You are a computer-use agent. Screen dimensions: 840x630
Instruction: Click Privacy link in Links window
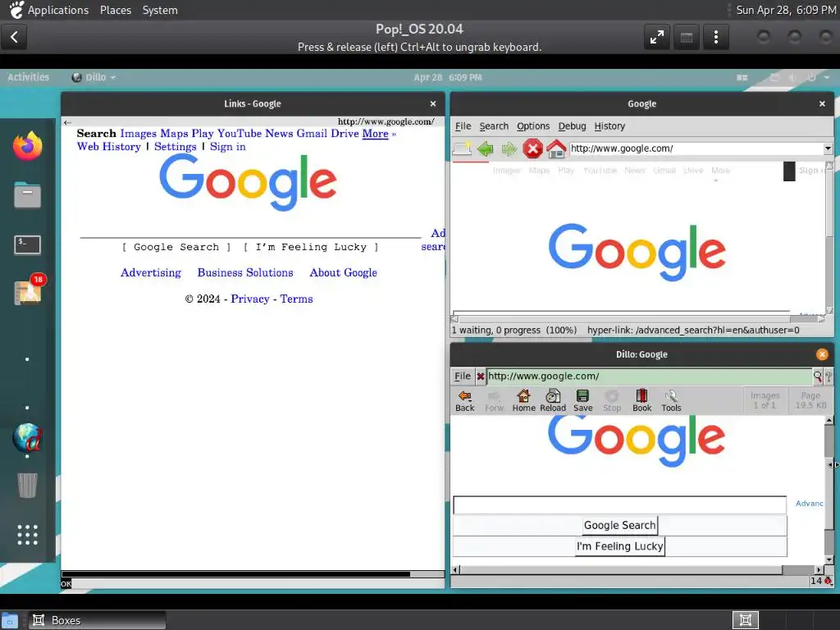tap(250, 299)
